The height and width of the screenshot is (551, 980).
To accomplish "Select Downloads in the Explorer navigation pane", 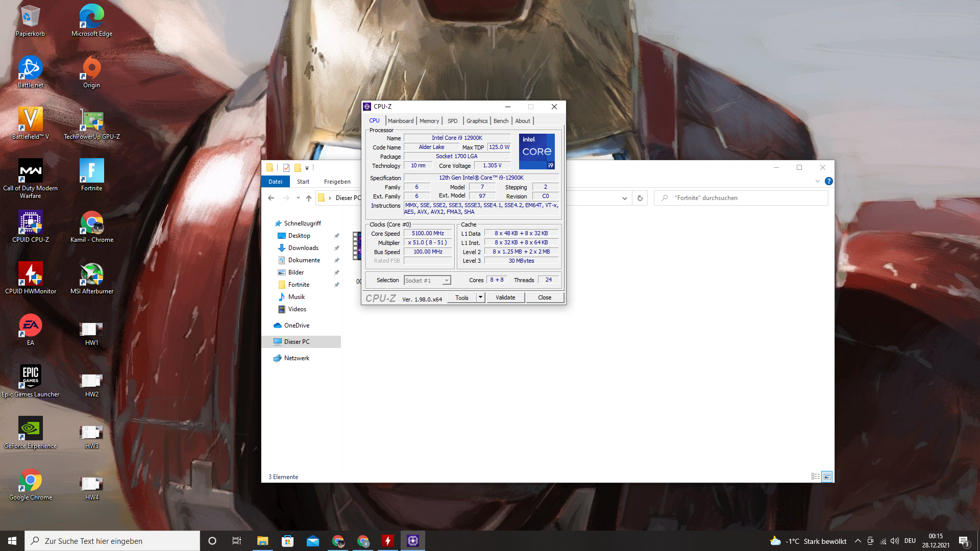I will tap(303, 248).
